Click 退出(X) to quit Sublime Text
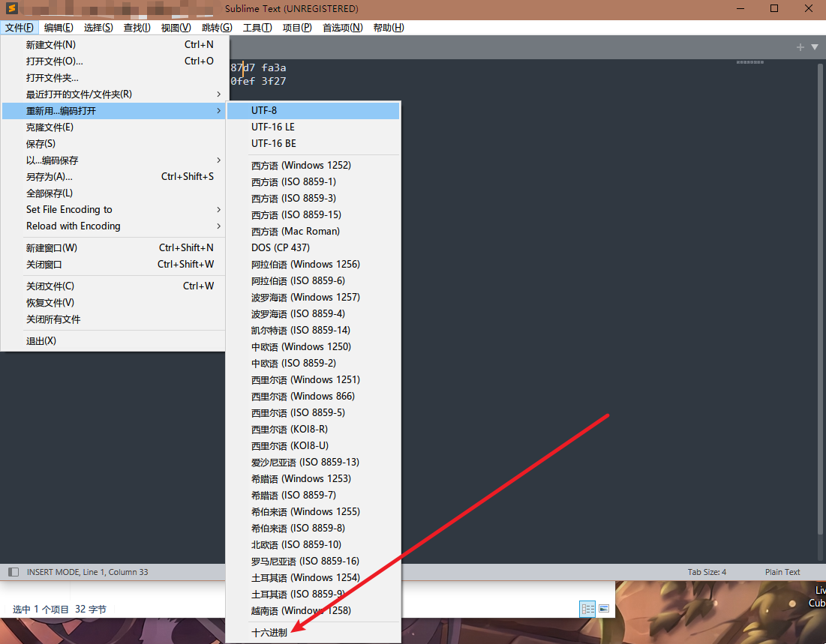Screen dimensions: 826x644 (x=114, y=340)
